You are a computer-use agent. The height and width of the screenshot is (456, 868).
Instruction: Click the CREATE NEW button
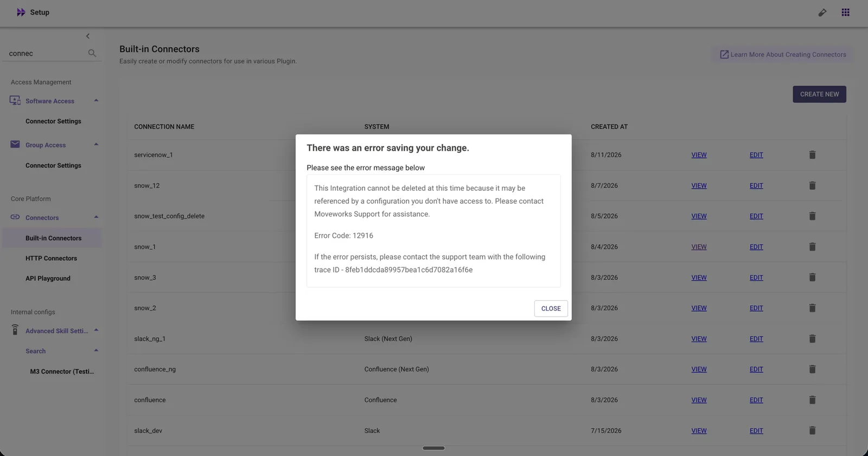tap(819, 94)
